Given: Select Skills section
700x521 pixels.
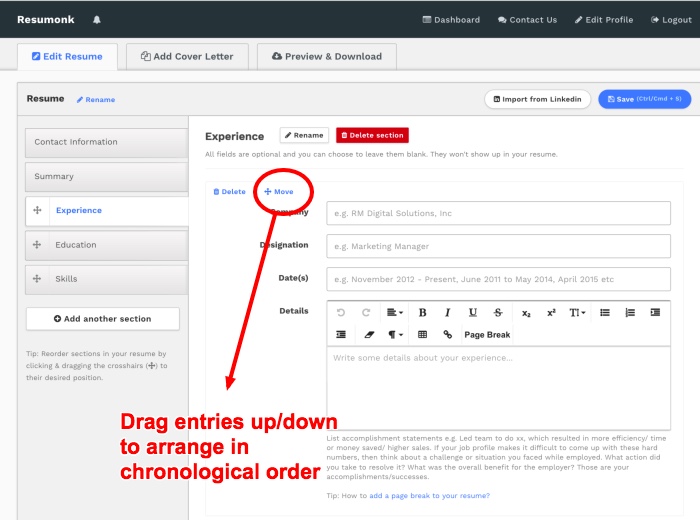Looking at the screenshot, I should (107, 279).
